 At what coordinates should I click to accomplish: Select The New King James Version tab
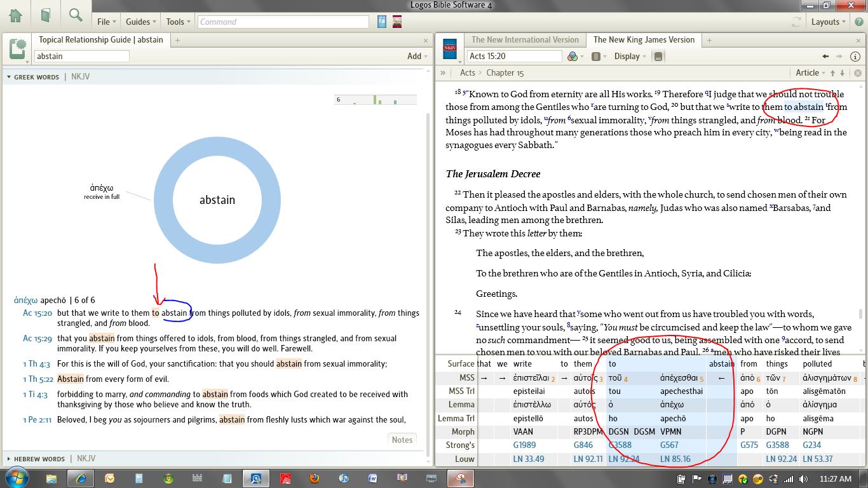[644, 39]
